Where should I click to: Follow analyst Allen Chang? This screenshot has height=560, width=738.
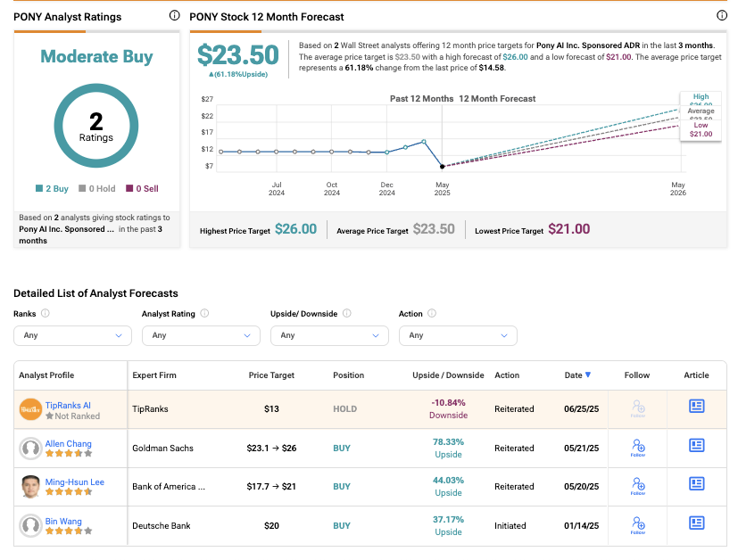tap(638, 448)
